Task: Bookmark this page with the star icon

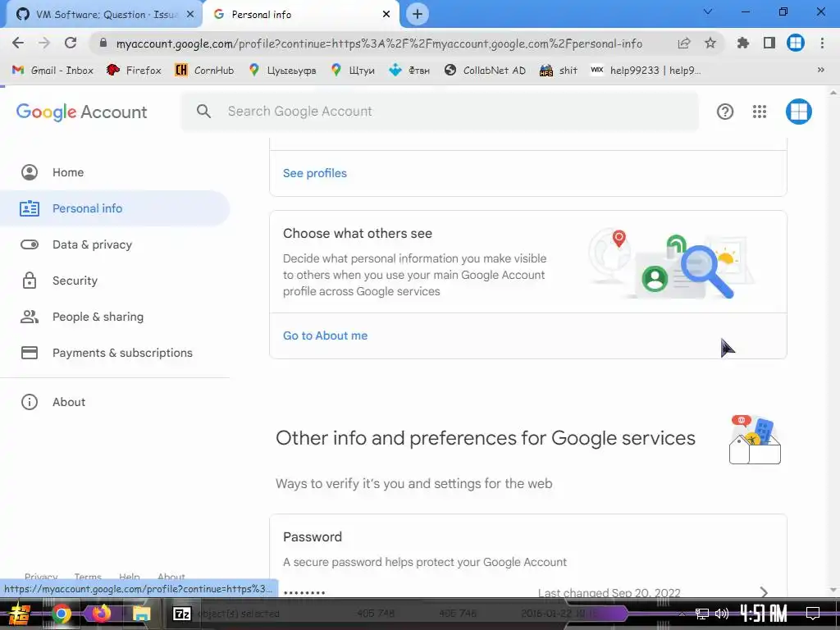Action: 710,43
